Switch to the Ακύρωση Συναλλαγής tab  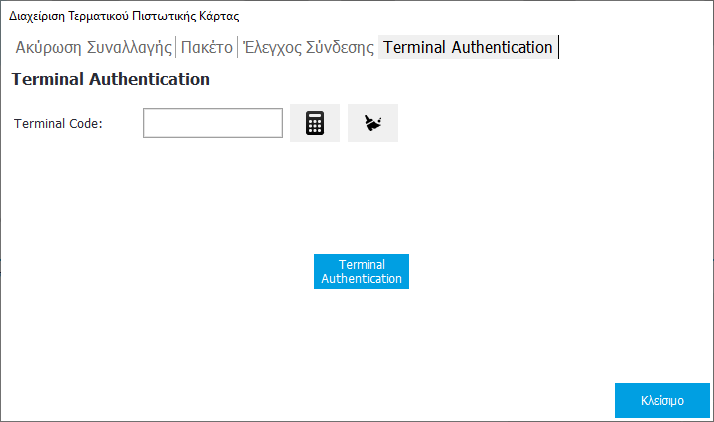(x=95, y=47)
